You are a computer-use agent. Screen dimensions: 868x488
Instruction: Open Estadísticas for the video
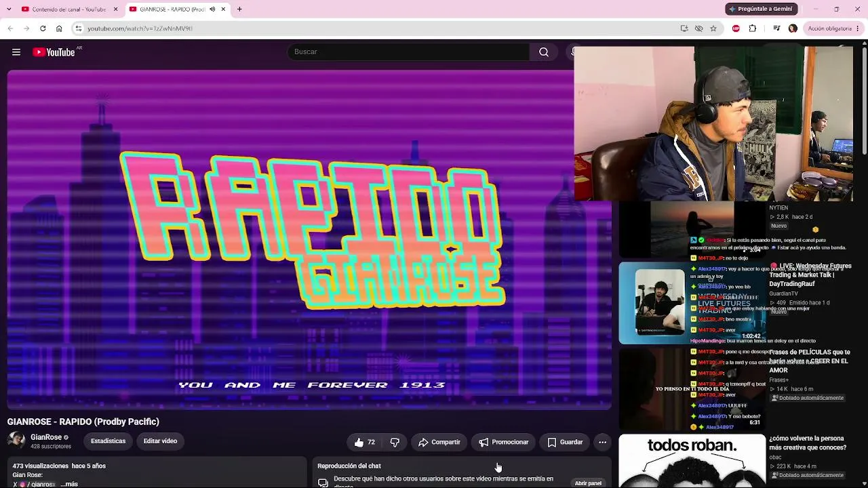108,441
